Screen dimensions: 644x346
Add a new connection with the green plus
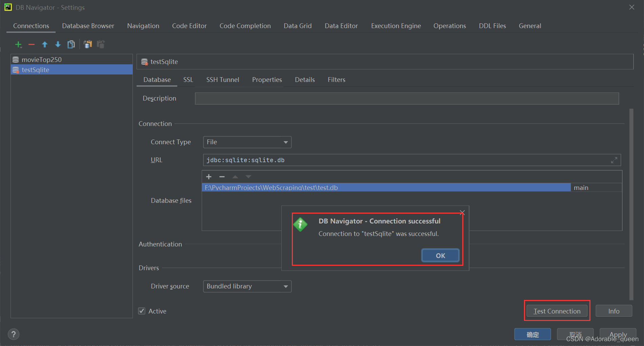18,44
